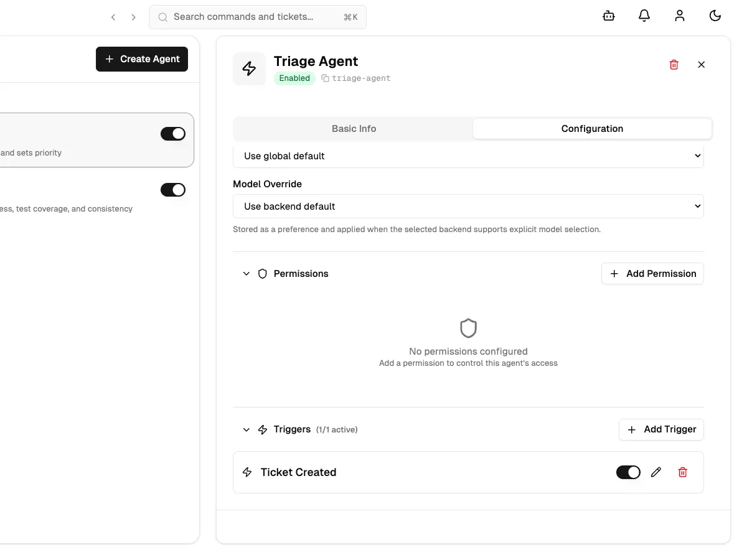The height and width of the screenshot is (560, 747).
Task: Select the Configuration tab
Action: tap(592, 128)
